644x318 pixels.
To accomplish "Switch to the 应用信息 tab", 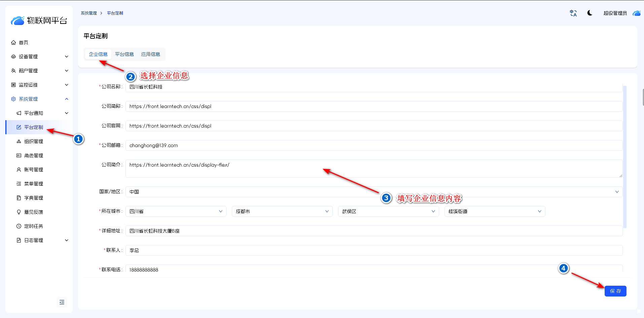I will [x=150, y=54].
